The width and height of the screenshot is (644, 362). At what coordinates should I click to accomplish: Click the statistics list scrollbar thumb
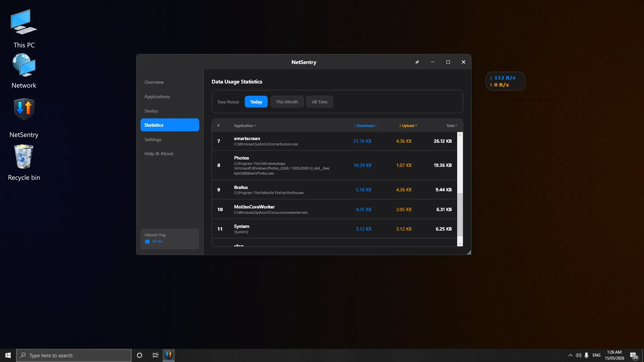point(460,215)
